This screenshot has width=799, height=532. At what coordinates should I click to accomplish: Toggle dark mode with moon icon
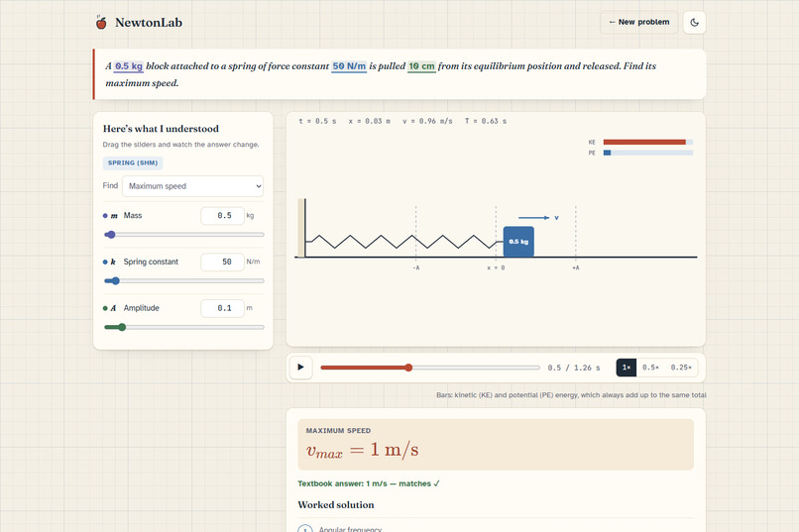pos(694,23)
